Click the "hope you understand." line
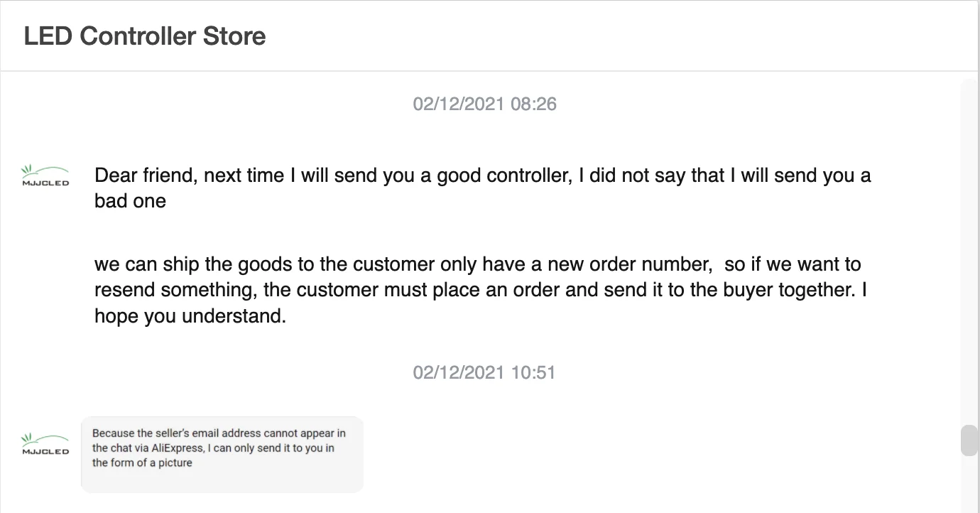This screenshot has height=513, width=980. click(x=190, y=316)
